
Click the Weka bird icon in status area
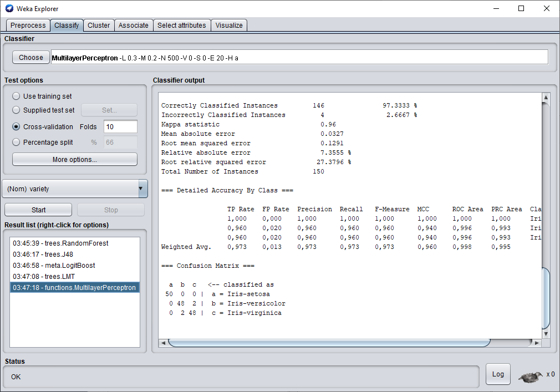coord(530,376)
